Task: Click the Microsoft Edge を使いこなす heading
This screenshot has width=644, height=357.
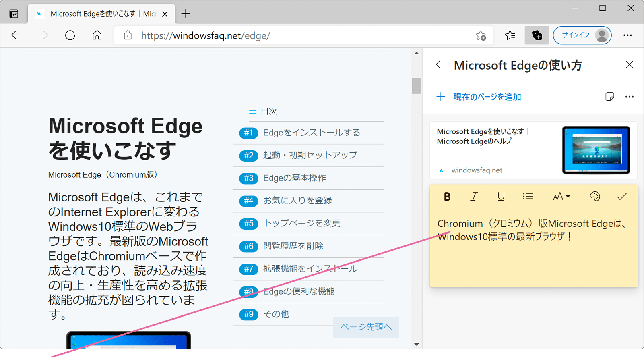Action: pyautogui.click(x=126, y=138)
